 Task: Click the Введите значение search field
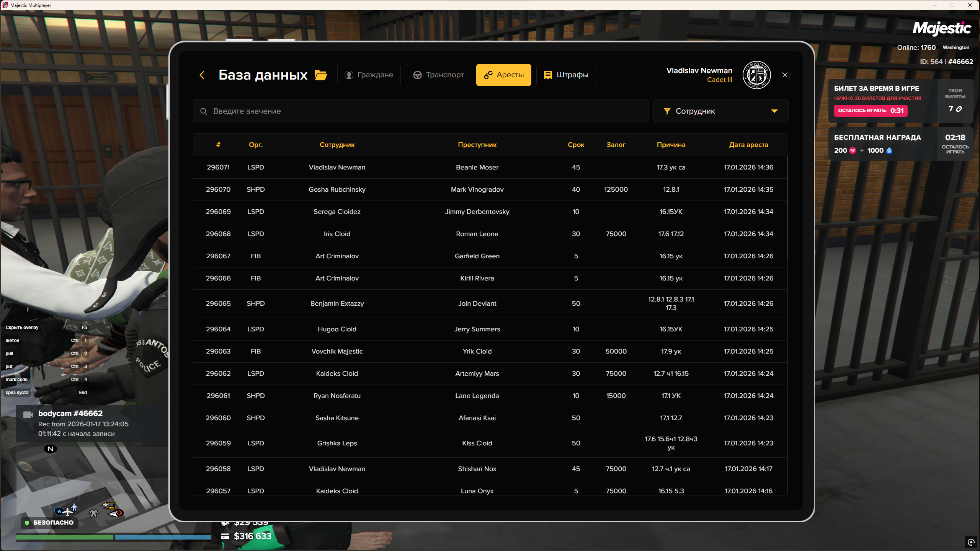click(x=421, y=111)
